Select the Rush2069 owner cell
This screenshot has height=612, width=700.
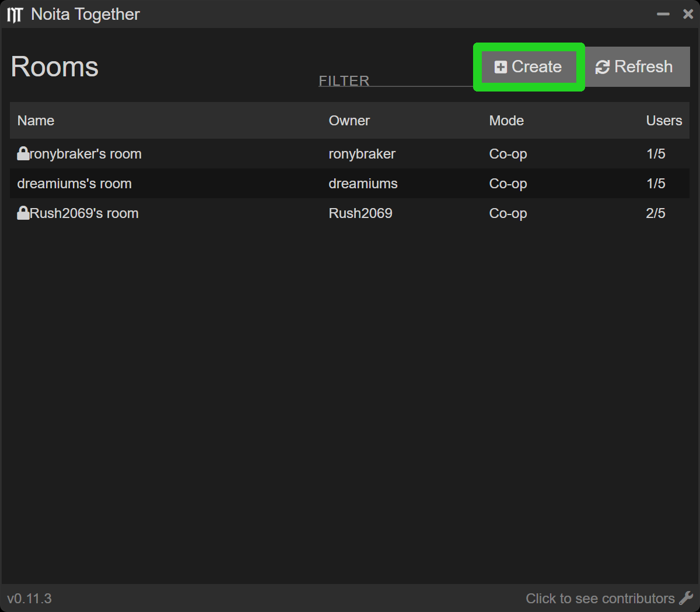point(360,213)
